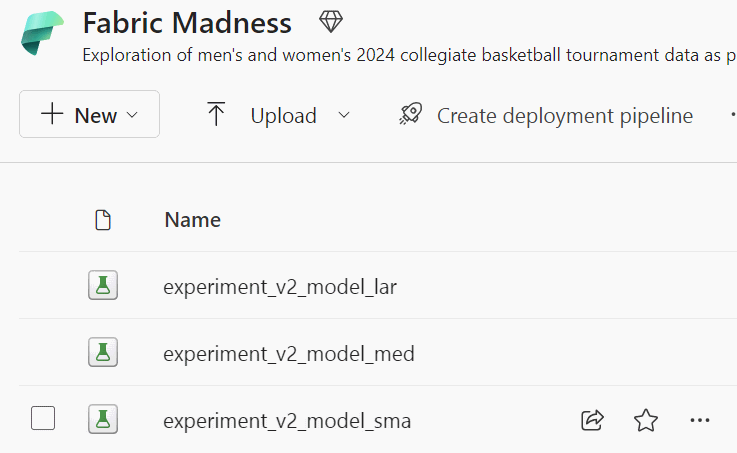Open more options for experiment_v2_model_sma
737x453 pixels.
point(700,421)
